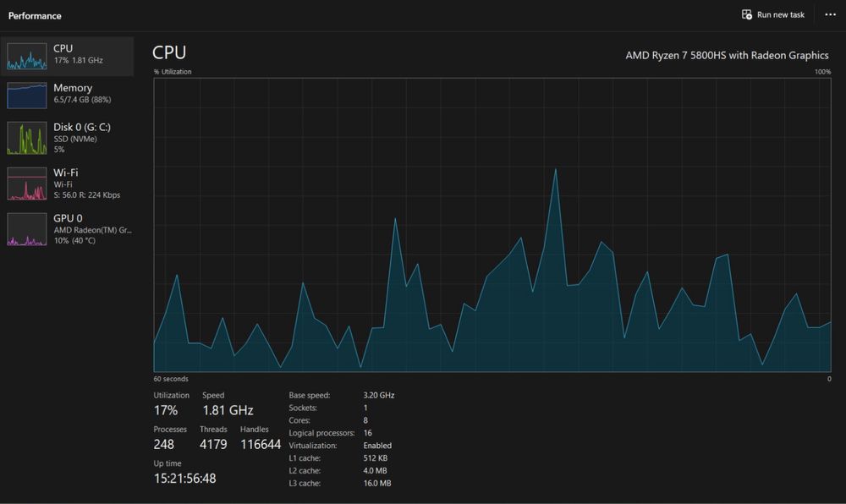Click the % Utilization graph label
This screenshot has height=504, width=846.
point(173,72)
